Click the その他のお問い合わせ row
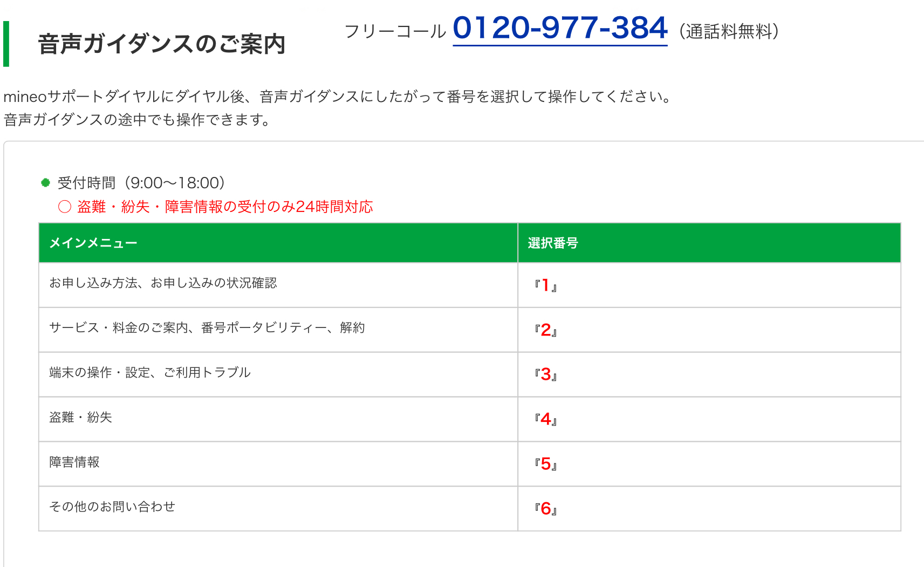Viewport: 924px width, 567px height. pos(112,507)
